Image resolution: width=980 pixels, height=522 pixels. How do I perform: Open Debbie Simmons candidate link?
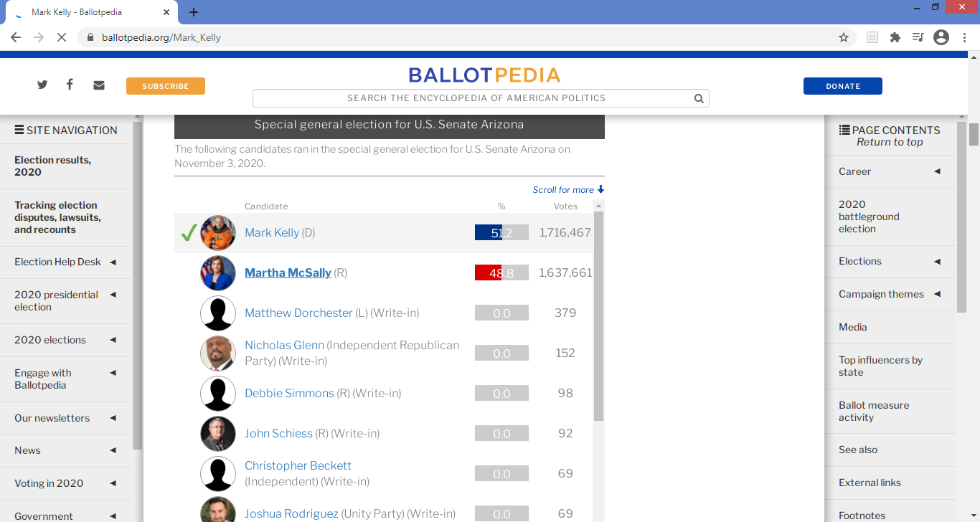[x=289, y=394]
